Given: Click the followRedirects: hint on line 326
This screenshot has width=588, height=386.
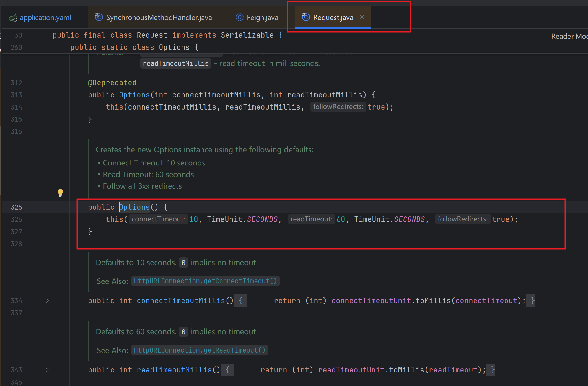Looking at the screenshot, I should [x=463, y=219].
